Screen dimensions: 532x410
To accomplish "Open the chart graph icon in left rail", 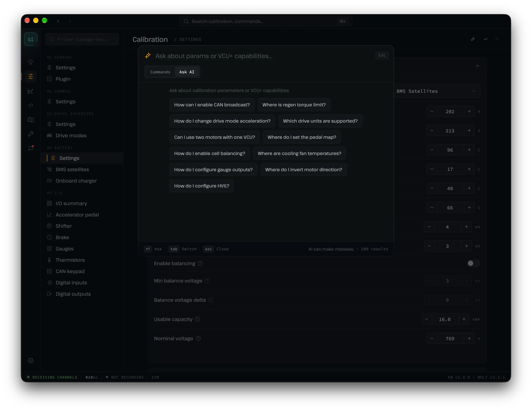I will (31, 91).
